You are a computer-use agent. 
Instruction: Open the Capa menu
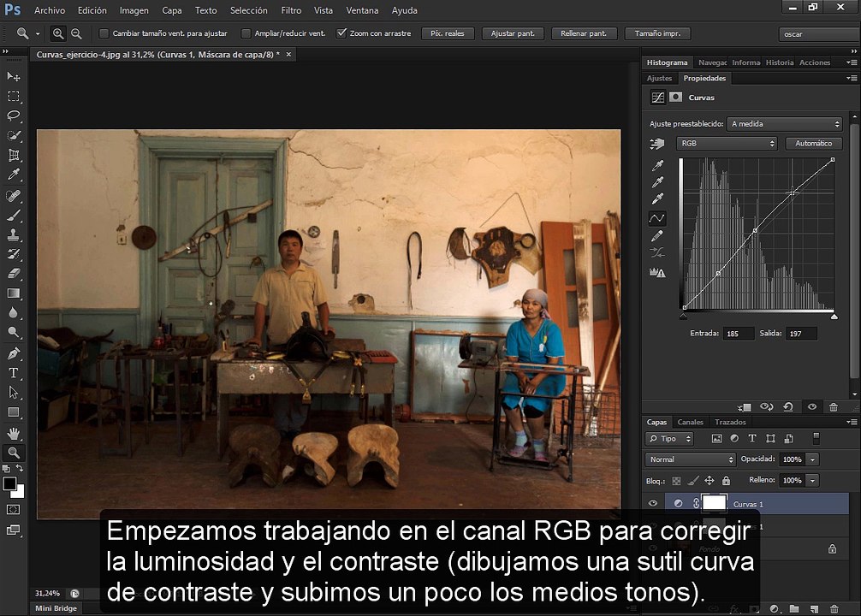172,10
